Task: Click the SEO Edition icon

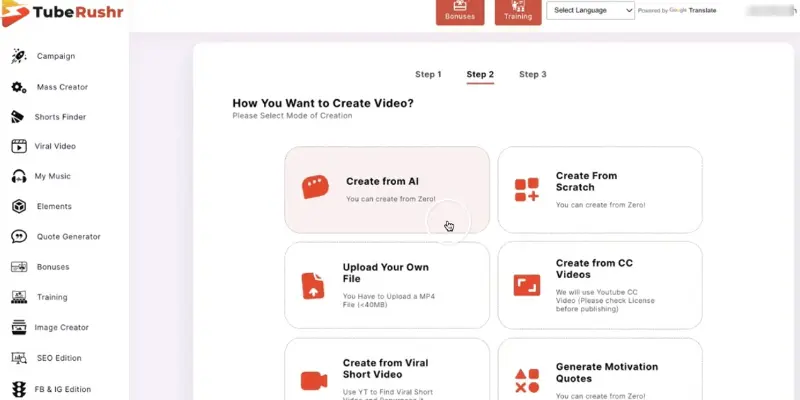Action: coord(19,358)
